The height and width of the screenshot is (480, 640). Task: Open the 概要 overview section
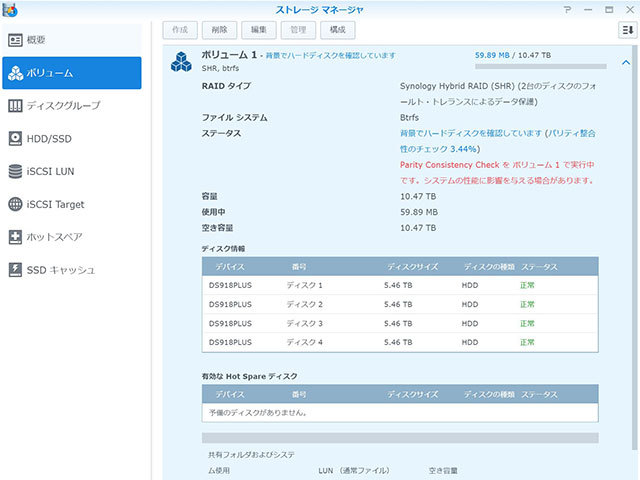coord(72,40)
